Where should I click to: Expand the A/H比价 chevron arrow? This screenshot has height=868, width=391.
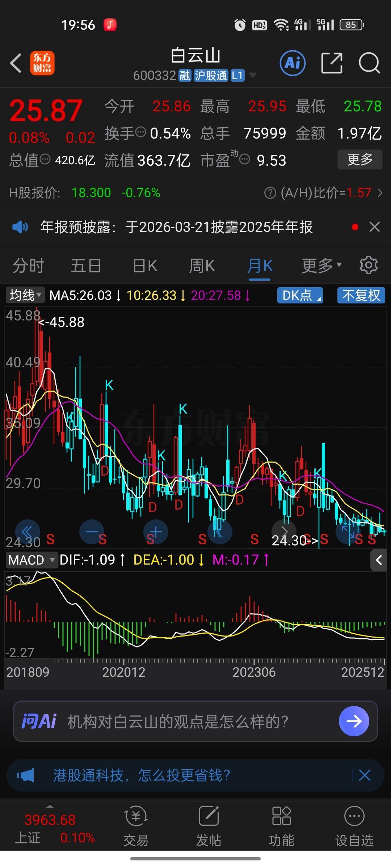click(x=380, y=193)
